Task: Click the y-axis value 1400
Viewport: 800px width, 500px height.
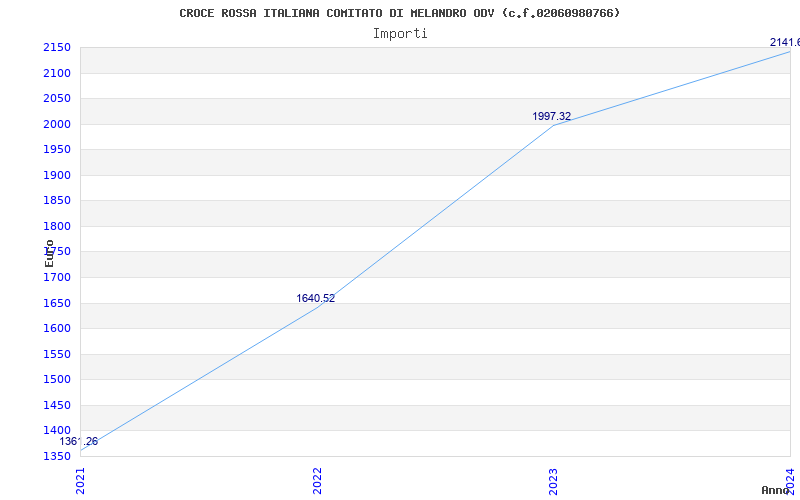Action: point(57,431)
